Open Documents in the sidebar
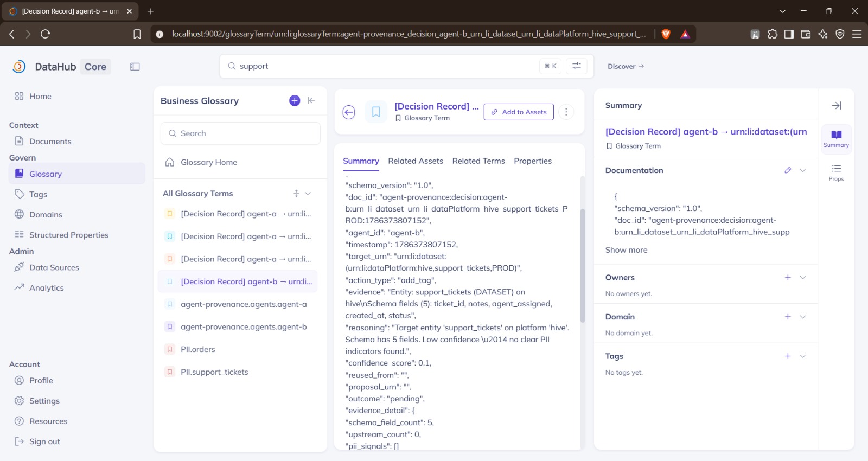Screen dimensions: 868x461 pos(77,142)
